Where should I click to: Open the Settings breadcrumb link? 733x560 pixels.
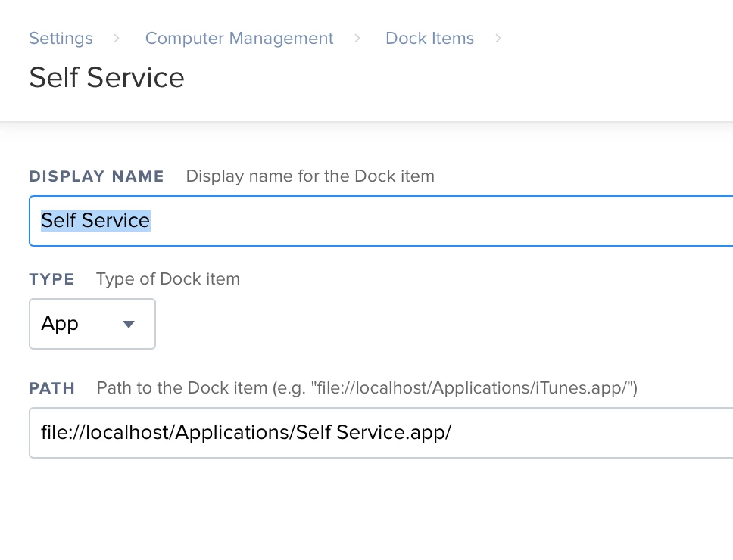(x=61, y=39)
